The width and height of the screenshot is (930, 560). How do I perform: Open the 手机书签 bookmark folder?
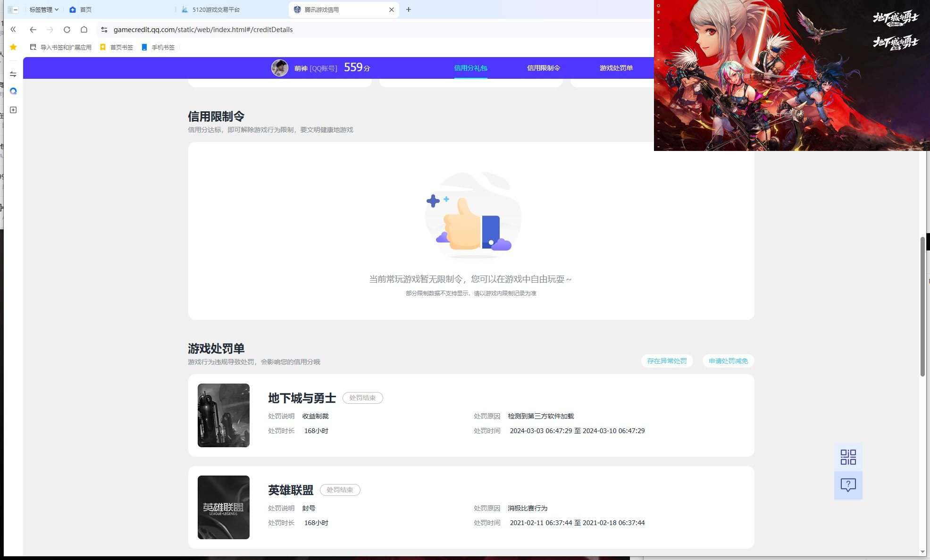pos(158,47)
